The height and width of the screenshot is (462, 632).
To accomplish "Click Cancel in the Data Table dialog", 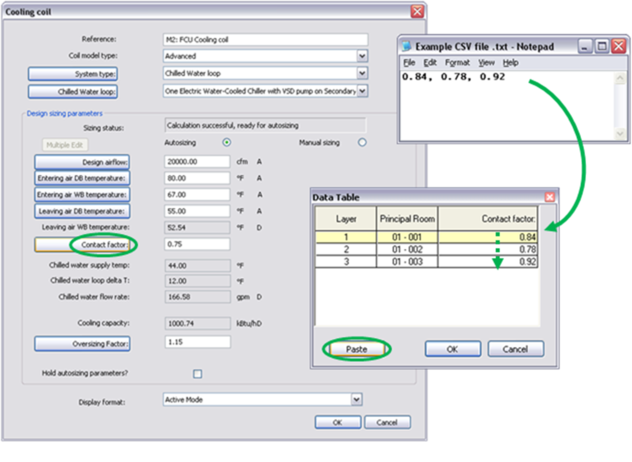I will tap(516, 350).
